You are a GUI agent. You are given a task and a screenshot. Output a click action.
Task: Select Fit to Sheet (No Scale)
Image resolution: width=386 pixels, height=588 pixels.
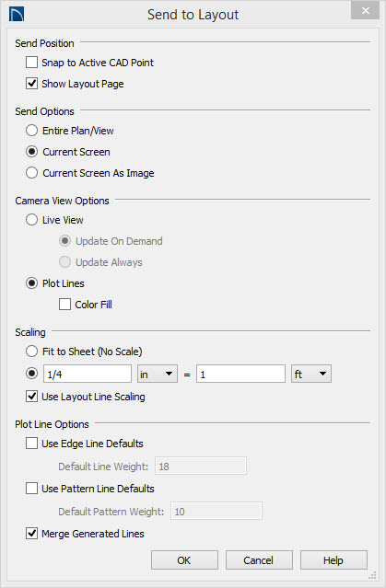[32, 352]
